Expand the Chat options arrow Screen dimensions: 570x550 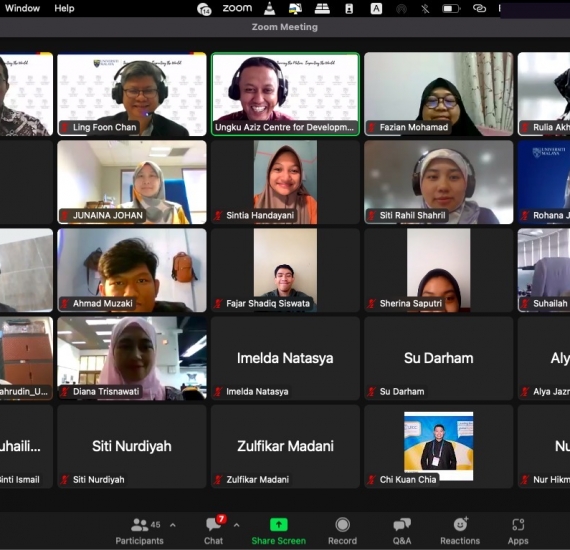pyautogui.click(x=237, y=525)
